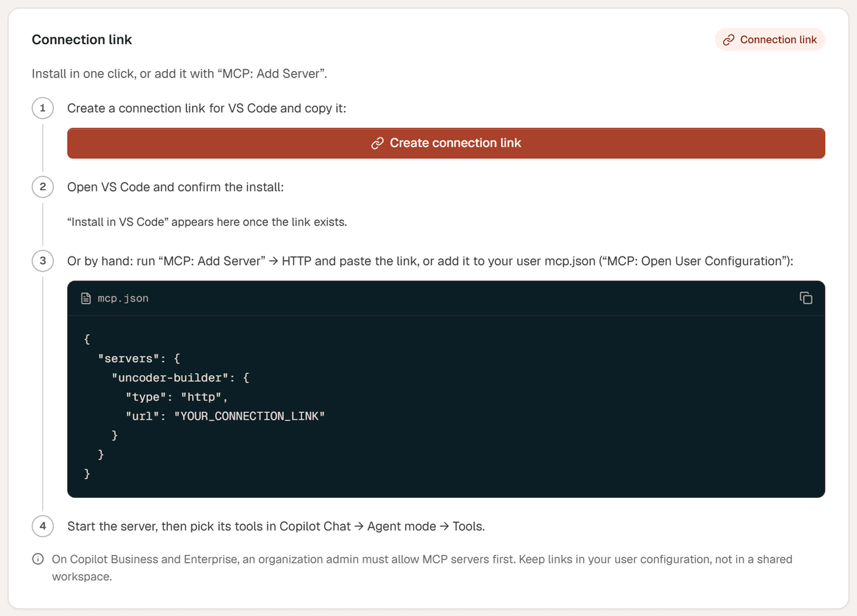Click "Create a connection link for VS Code" text
This screenshot has height=616, width=857.
pos(207,109)
